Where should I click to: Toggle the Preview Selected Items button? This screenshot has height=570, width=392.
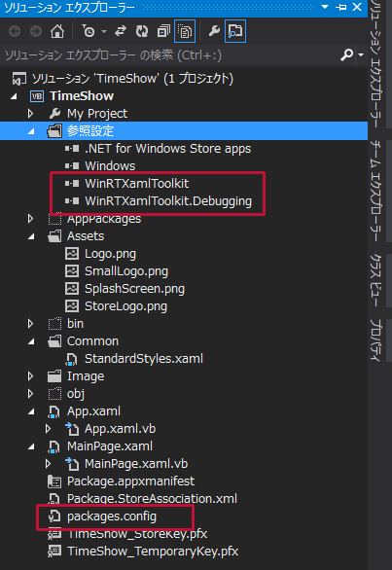tap(235, 31)
